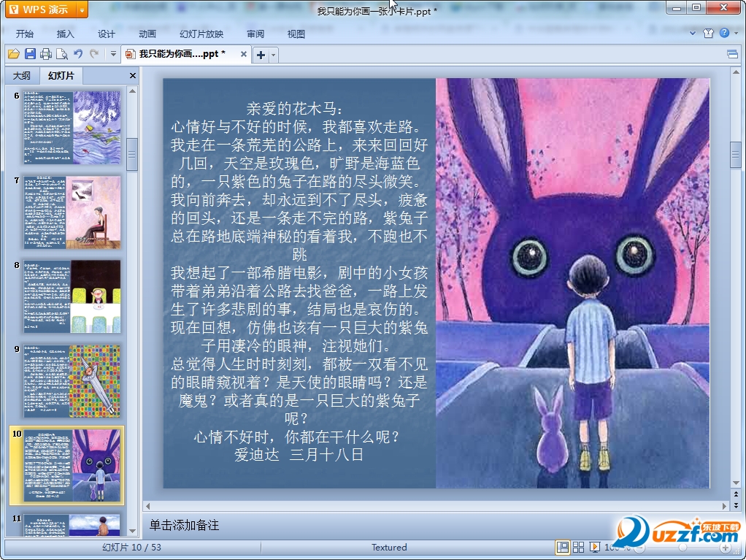Save the presentation with the floppy icon
Screen dimensions: 746x560
(x=30, y=54)
